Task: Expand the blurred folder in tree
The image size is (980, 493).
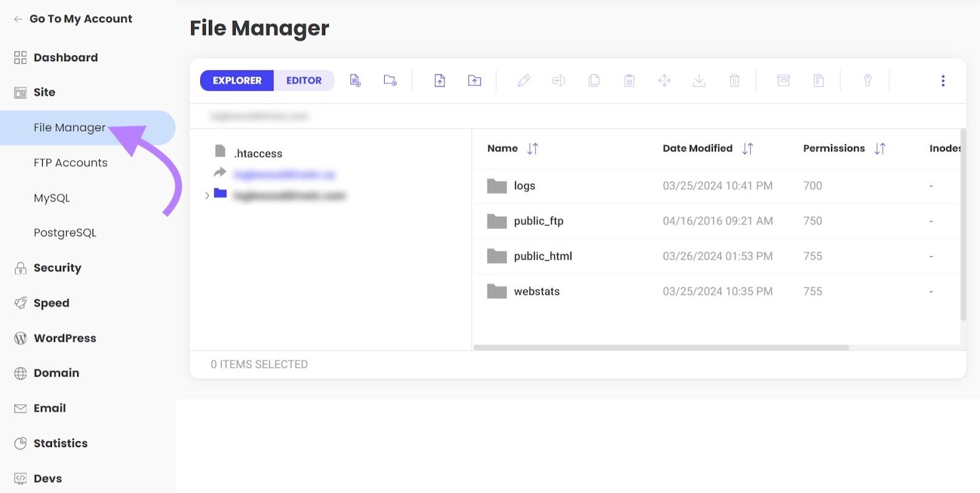Action: 207,195
